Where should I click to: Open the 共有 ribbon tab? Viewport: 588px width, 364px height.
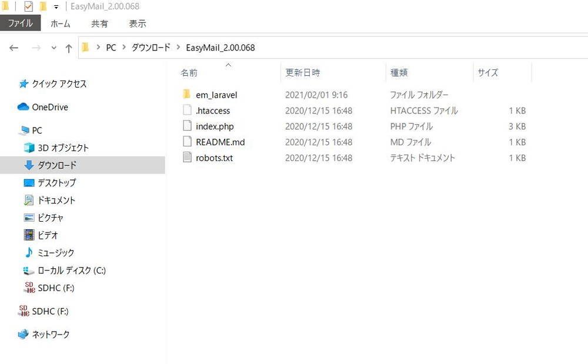pyautogui.click(x=99, y=24)
